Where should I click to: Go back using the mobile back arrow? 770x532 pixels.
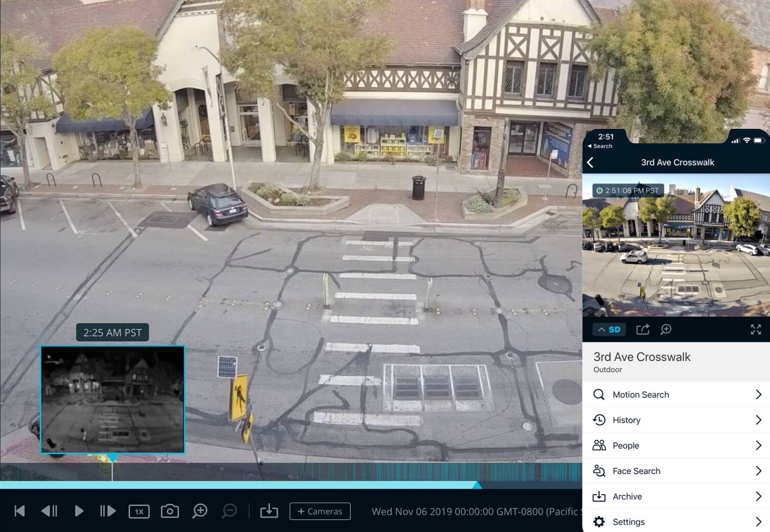(x=591, y=163)
